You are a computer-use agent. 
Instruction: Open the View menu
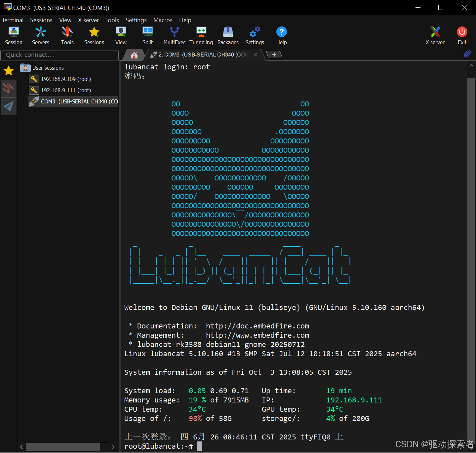(x=65, y=20)
